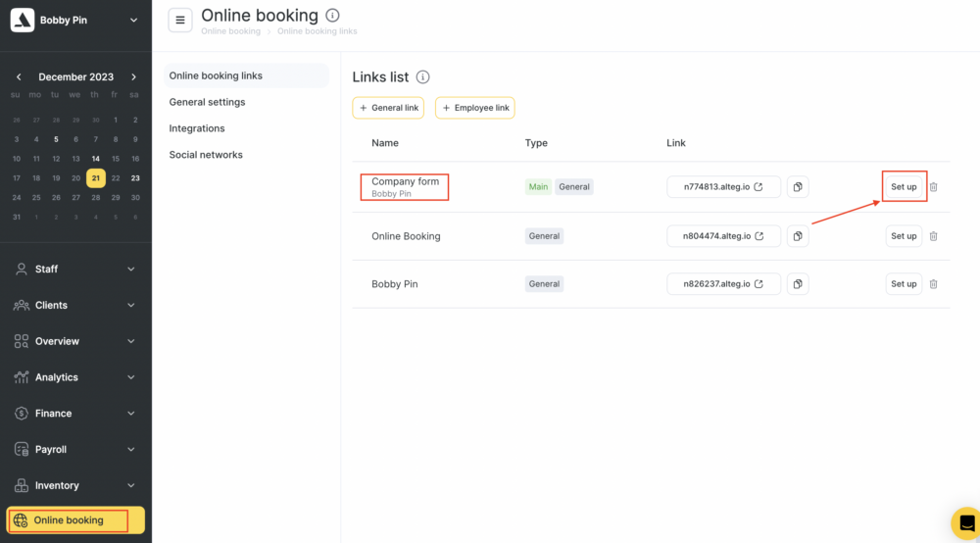Image resolution: width=980 pixels, height=543 pixels.
Task: Click info icon next to Links list
Action: point(422,77)
